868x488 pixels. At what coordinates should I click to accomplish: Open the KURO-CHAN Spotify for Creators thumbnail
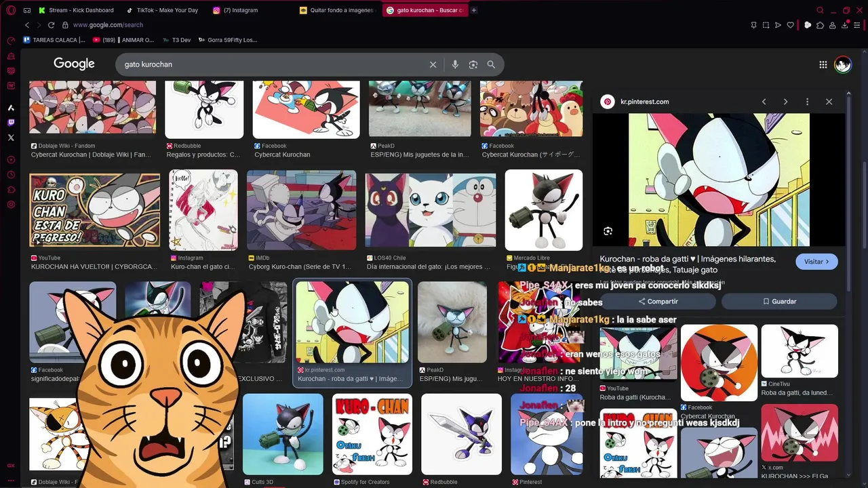[372, 434]
